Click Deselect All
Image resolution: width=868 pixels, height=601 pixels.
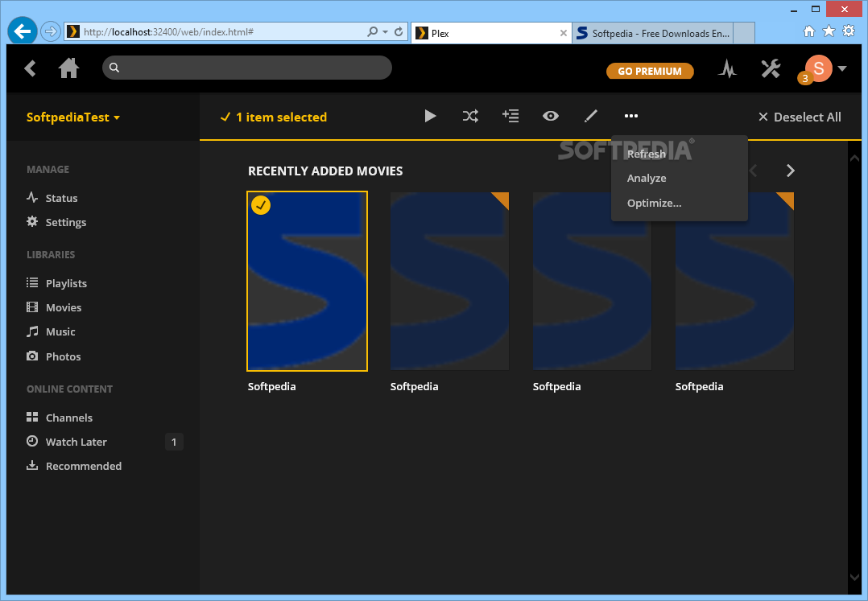click(x=800, y=117)
